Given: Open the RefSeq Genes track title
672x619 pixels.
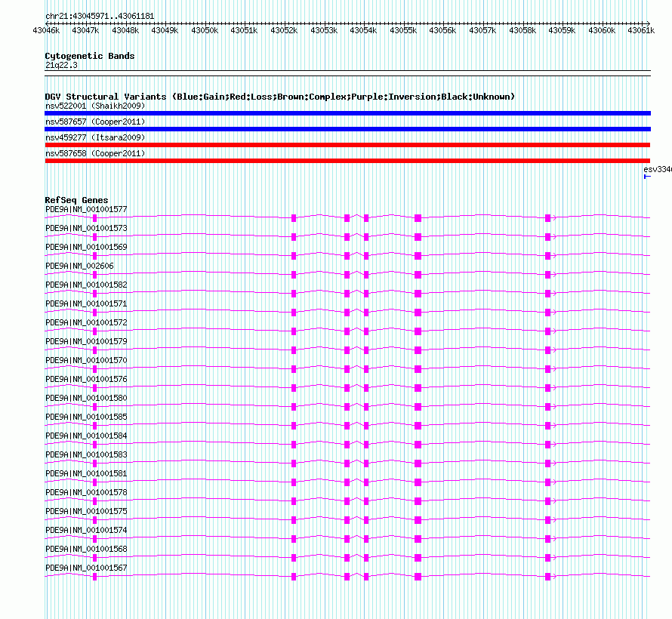Looking at the screenshot, I should tap(76, 200).
